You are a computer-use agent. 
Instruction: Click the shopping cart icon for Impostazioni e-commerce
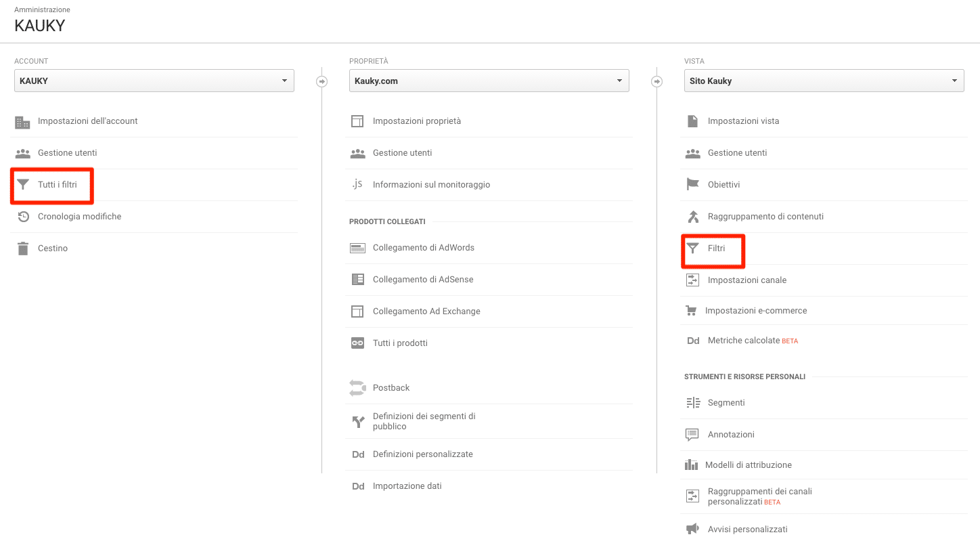[691, 311]
